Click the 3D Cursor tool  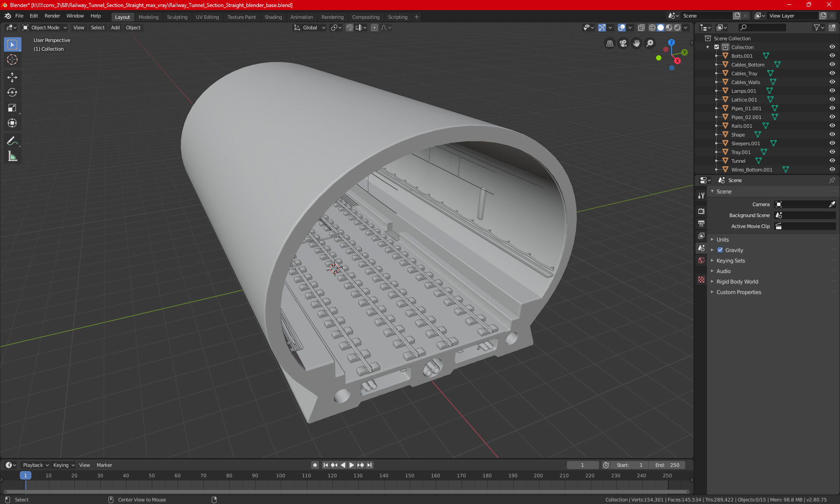(12, 60)
